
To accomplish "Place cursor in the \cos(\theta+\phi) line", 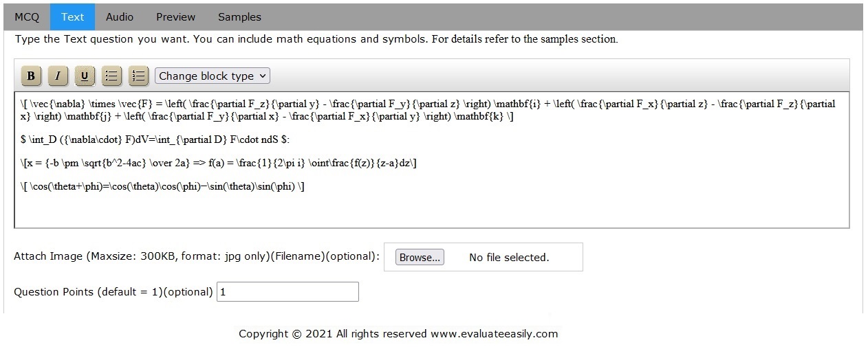I will coord(162,186).
